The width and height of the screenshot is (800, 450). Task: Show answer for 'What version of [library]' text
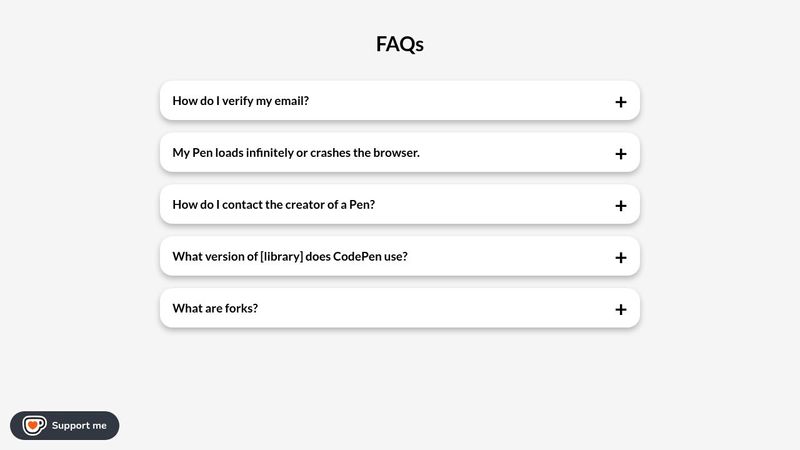[290, 257]
